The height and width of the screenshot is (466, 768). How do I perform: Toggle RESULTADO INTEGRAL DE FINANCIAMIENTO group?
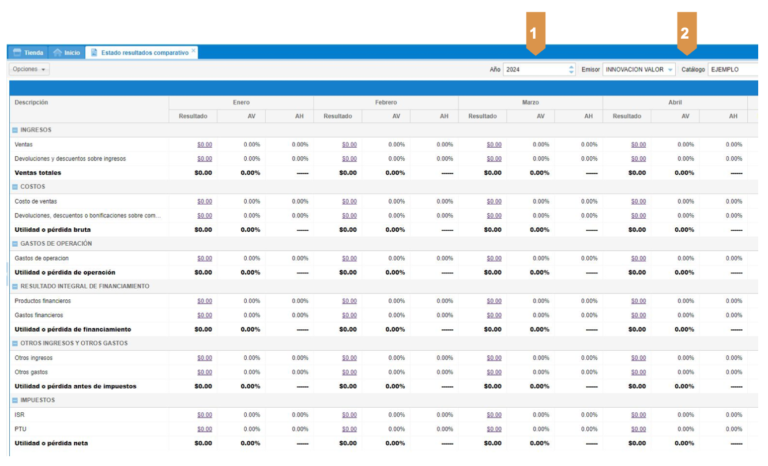15,286
